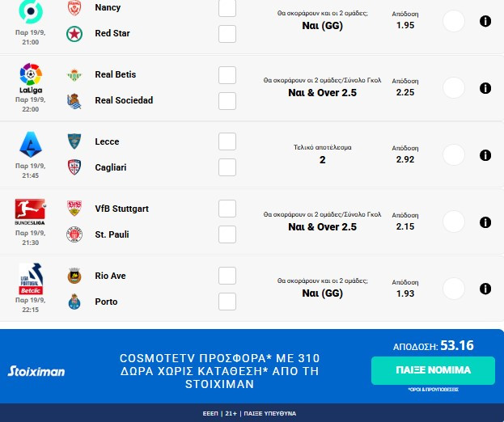Tick the checkbox next to Cagliari
Screen dimensions: 504x422
point(227,167)
